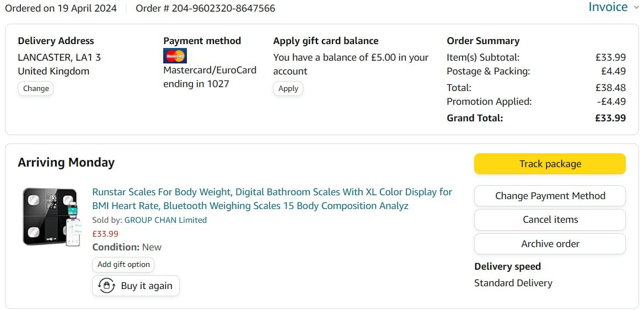This screenshot has width=644, height=310.
Task: Change the delivery address
Action: coord(36,88)
